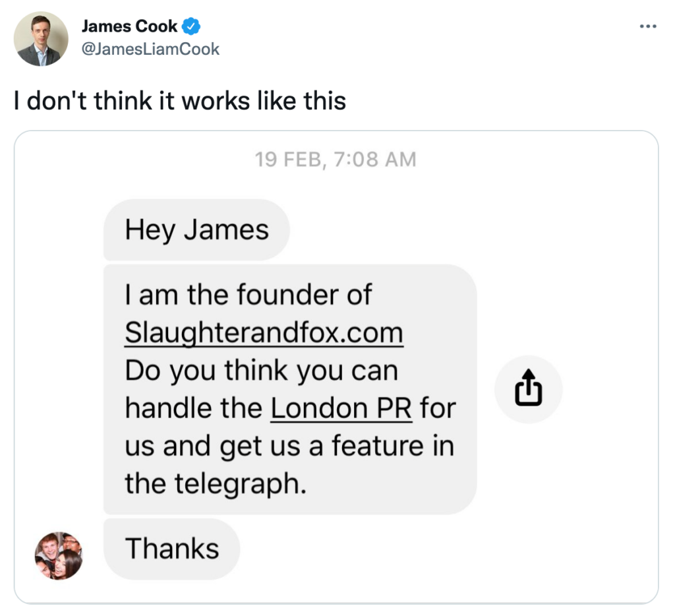
Task: Tap the share icon beside the message
Action: pyautogui.click(x=528, y=390)
